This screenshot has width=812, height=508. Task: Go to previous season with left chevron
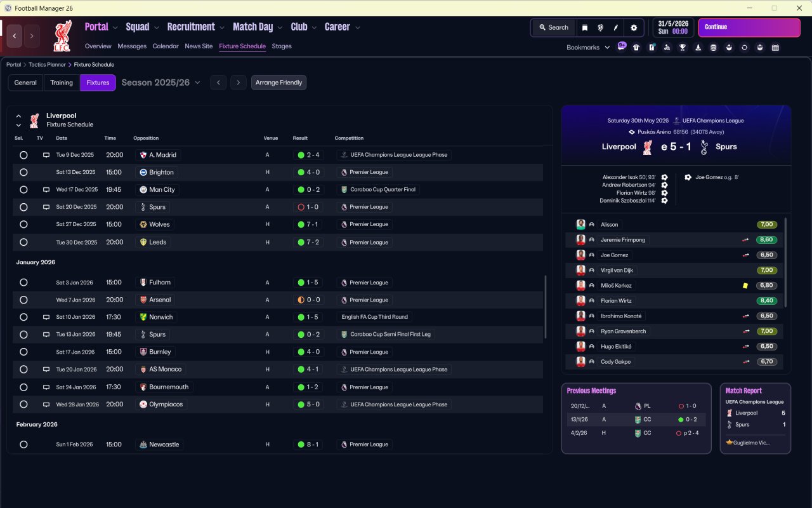tap(218, 83)
